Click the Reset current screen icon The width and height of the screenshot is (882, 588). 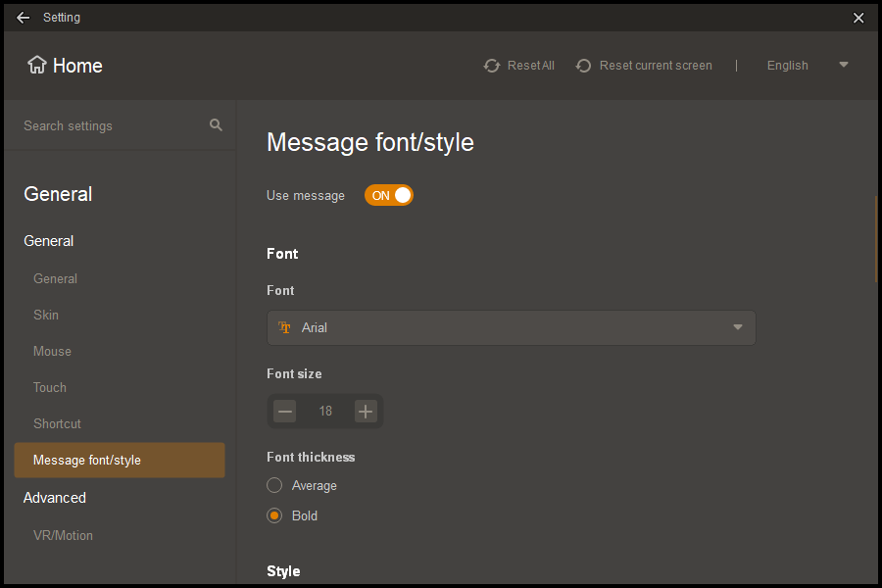tap(584, 66)
